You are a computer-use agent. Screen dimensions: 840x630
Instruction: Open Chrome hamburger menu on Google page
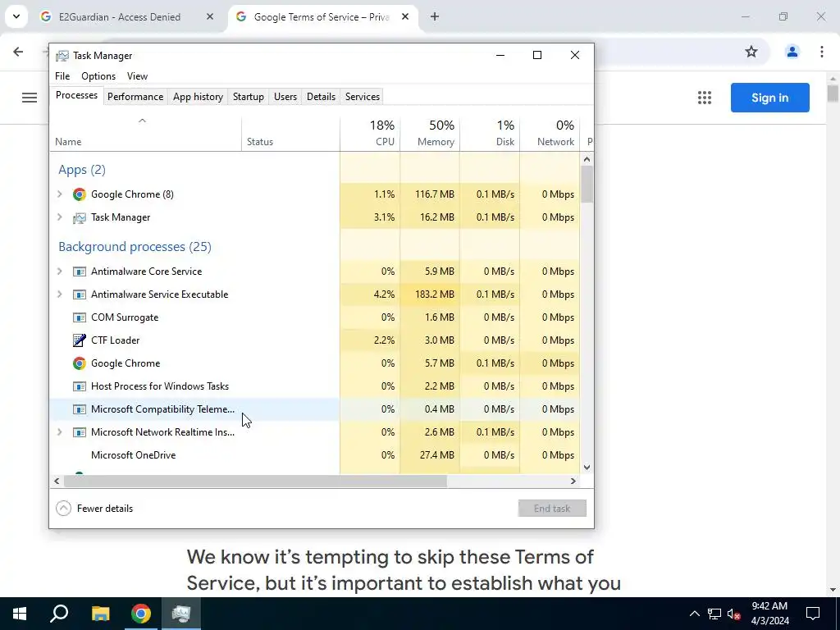point(30,98)
